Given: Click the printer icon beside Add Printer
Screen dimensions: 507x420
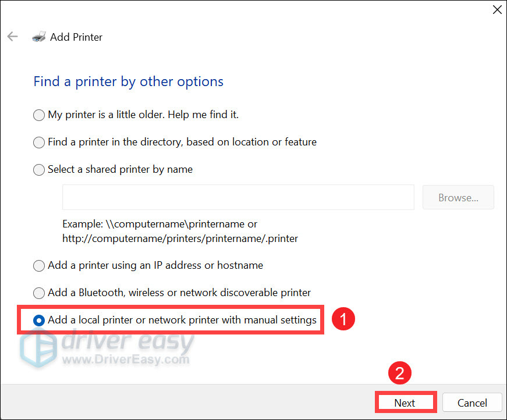Looking at the screenshot, I should pos(38,37).
